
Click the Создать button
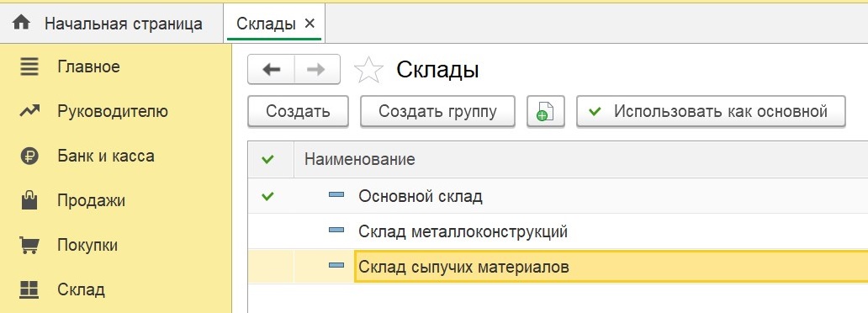tap(298, 111)
